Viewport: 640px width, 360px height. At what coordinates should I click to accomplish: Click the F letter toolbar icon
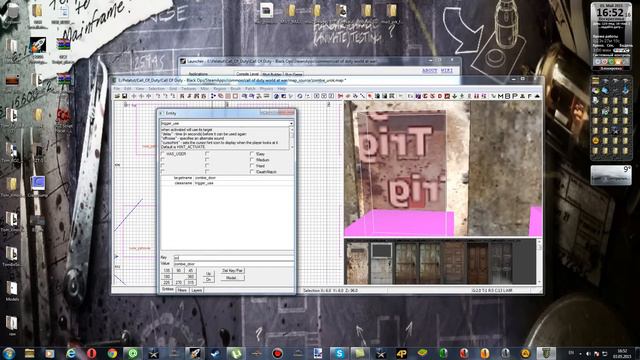click(x=529, y=96)
